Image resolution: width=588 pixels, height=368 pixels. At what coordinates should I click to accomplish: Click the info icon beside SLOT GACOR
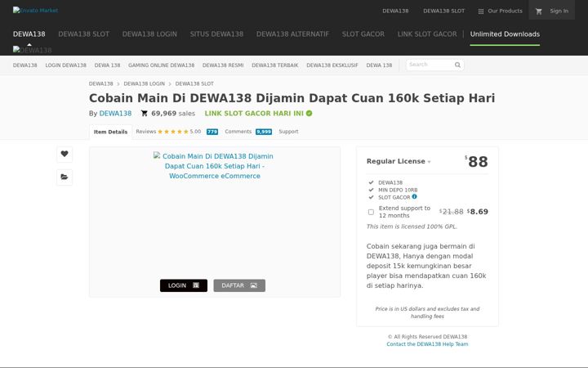click(414, 196)
